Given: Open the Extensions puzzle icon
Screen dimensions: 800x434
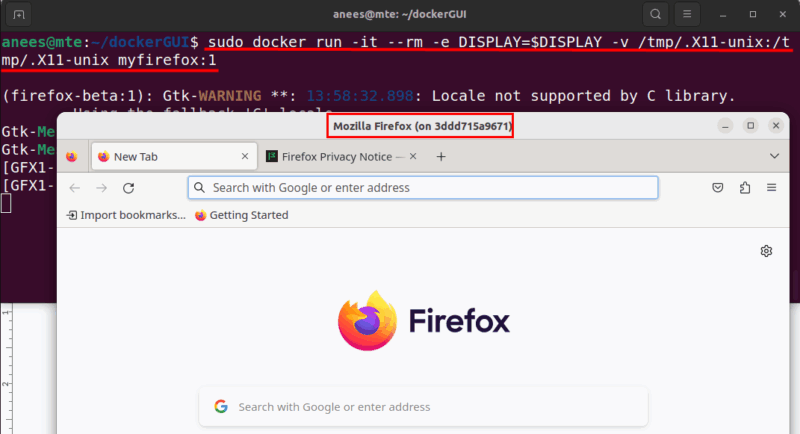Looking at the screenshot, I should [x=745, y=188].
